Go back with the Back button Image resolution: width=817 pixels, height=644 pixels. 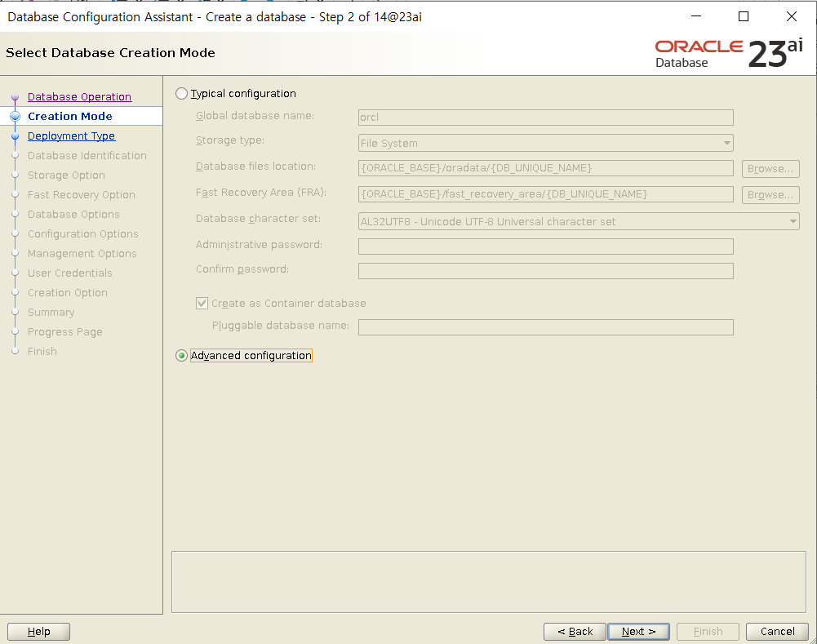575,632
